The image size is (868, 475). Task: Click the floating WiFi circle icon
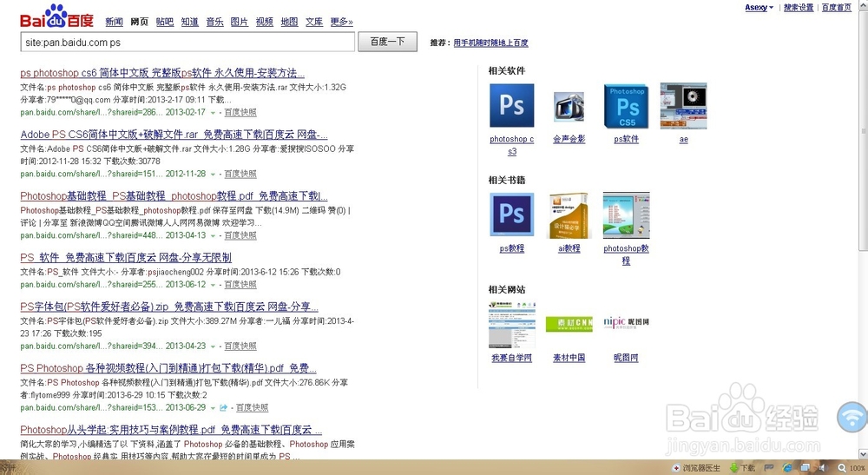coord(852,416)
